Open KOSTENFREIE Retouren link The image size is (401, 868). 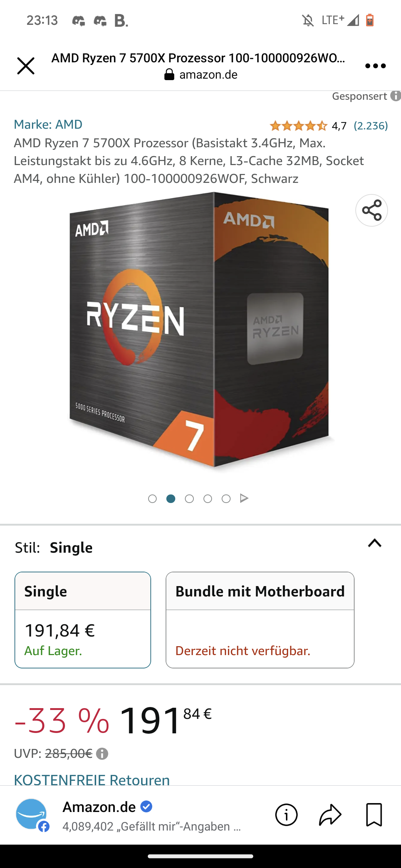tap(92, 780)
